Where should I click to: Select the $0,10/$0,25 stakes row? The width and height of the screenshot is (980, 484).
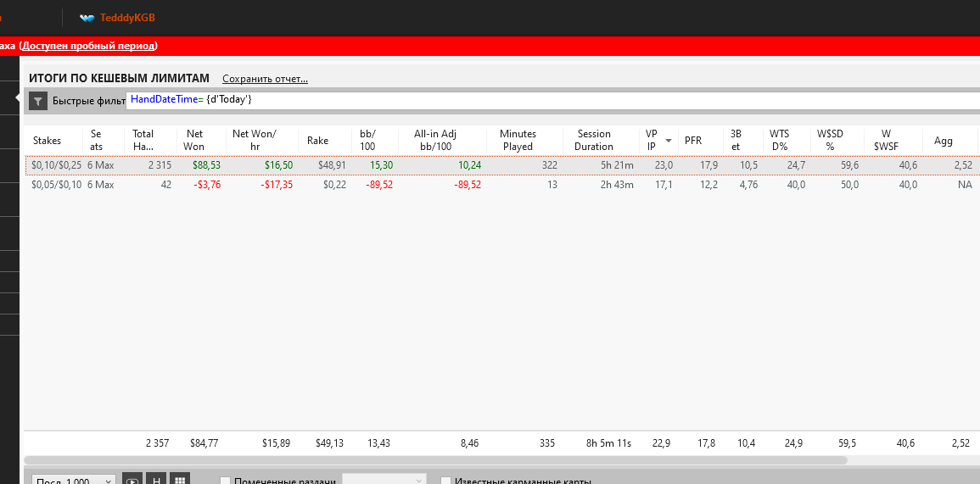pyautogui.click(x=501, y=165)
